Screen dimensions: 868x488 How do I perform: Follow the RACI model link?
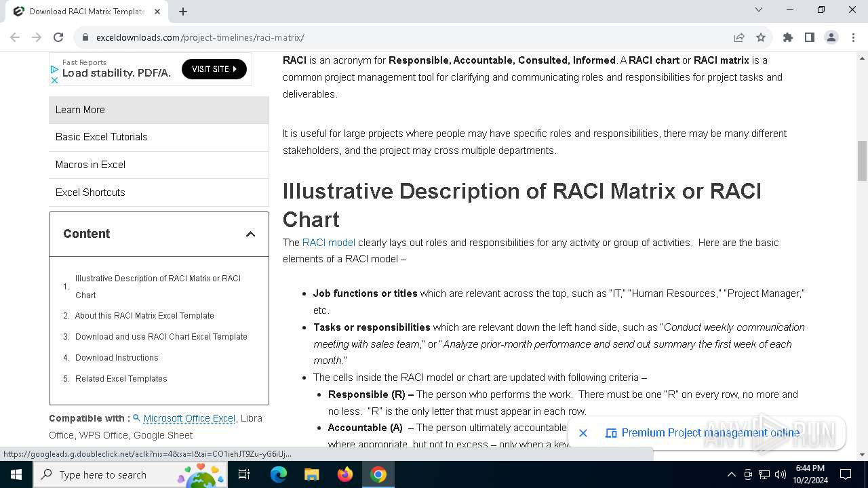[329, 243]
